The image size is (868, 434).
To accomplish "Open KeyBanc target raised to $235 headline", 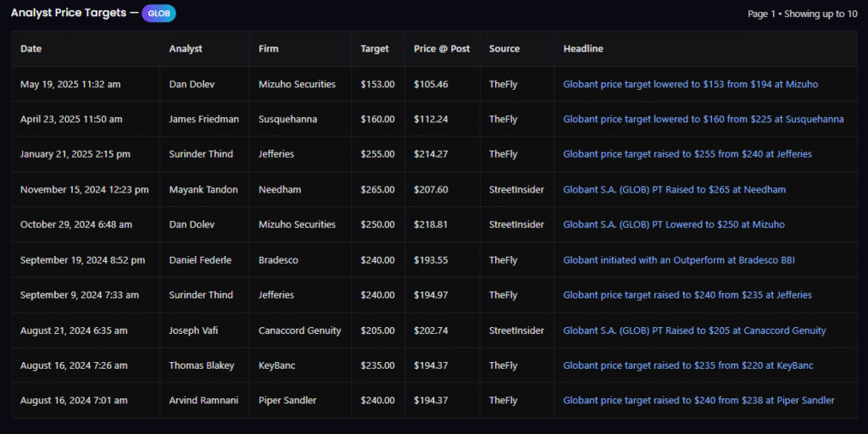I will click(687, 365).
